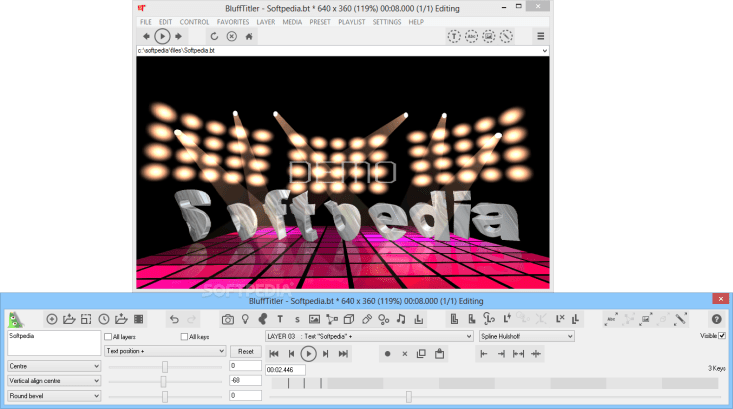The height and width of the screenshot is (409, 733).
Task: Click the value field showing -68
Action: [245, 380]
